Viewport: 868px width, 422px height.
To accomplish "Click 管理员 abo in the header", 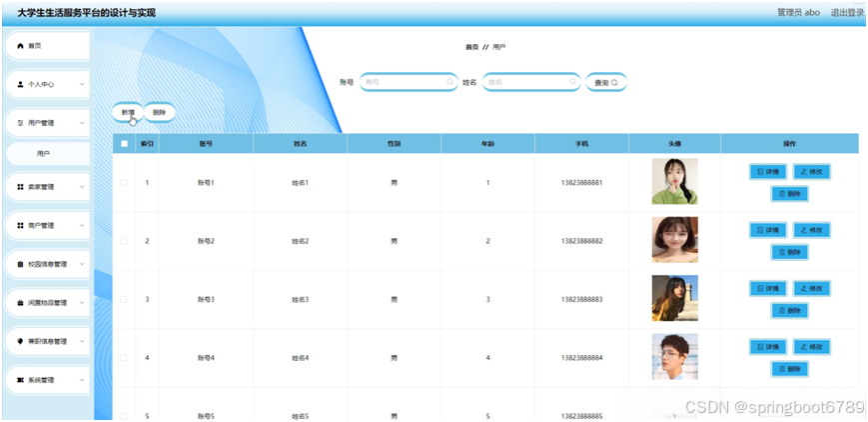I will tap(798, 13).
